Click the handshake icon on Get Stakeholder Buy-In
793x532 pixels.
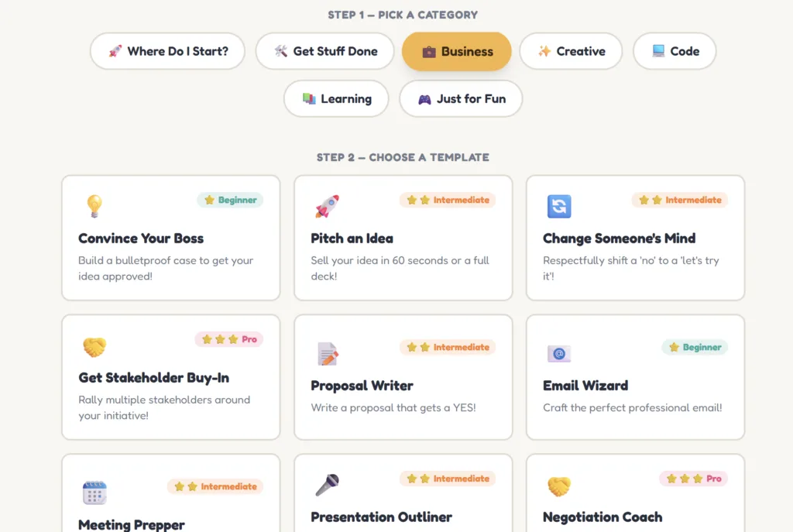click(x=94, y=347)
